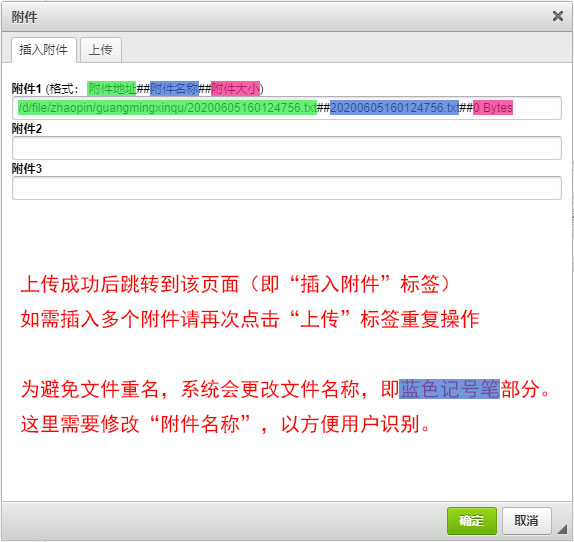Click the 取消 button

coord(526,520)
